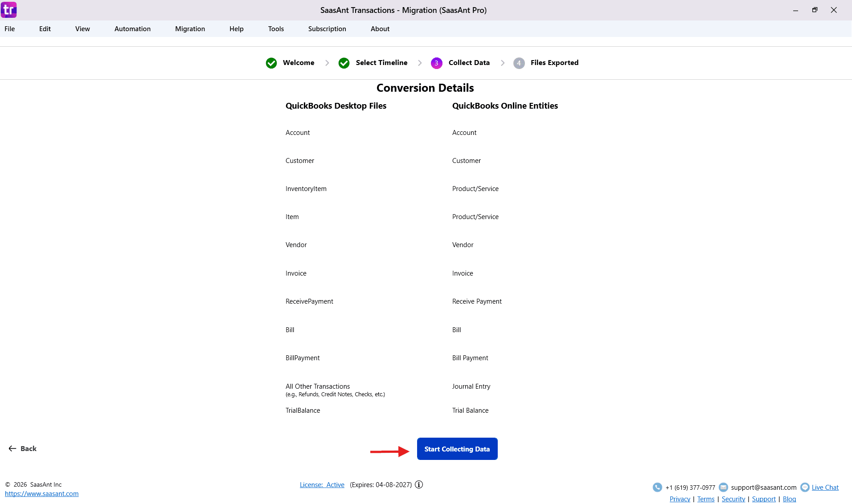Restore down the SaasAnt window
The width and height of the screenshot is (852, 504).
pos(815,10)
